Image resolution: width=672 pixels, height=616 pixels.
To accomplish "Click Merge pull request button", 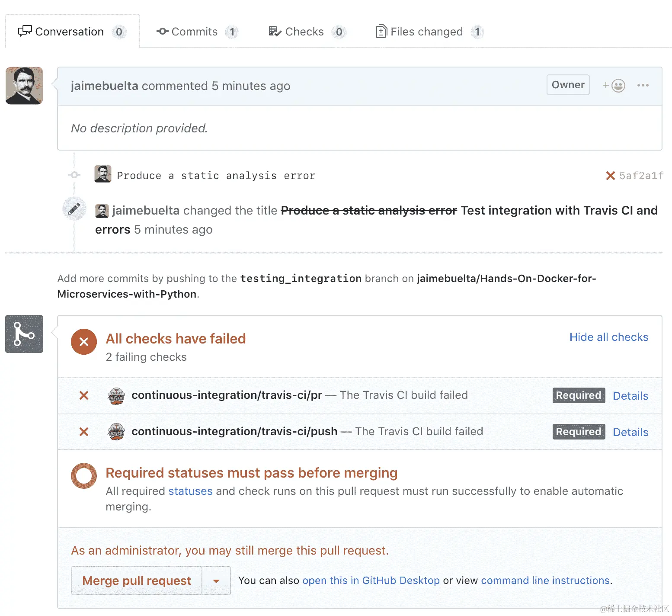I will [137, 581].
